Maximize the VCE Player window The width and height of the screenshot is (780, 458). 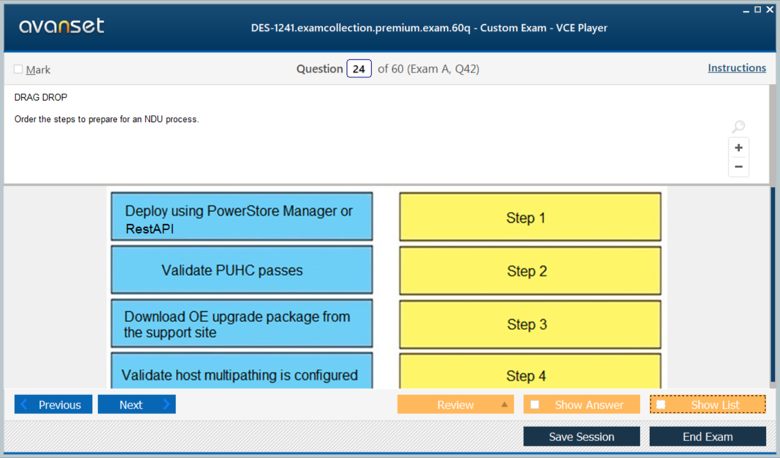point(758,9)
